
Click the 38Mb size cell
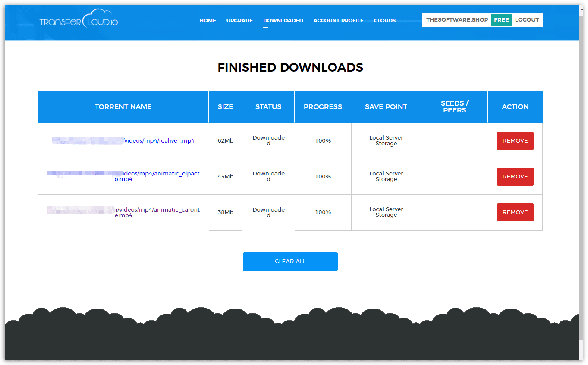tap(226, 212)
